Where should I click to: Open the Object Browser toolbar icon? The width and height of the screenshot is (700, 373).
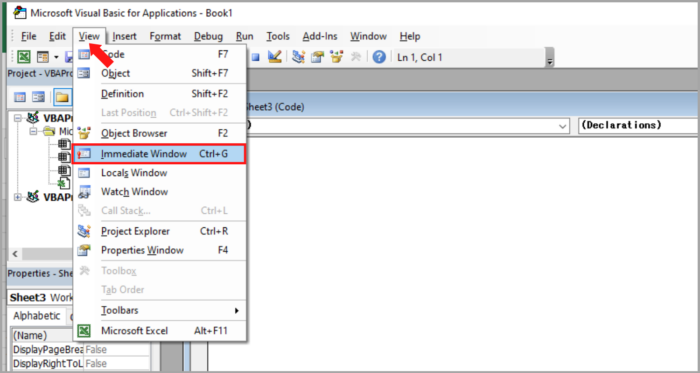(x=336, y=57)
